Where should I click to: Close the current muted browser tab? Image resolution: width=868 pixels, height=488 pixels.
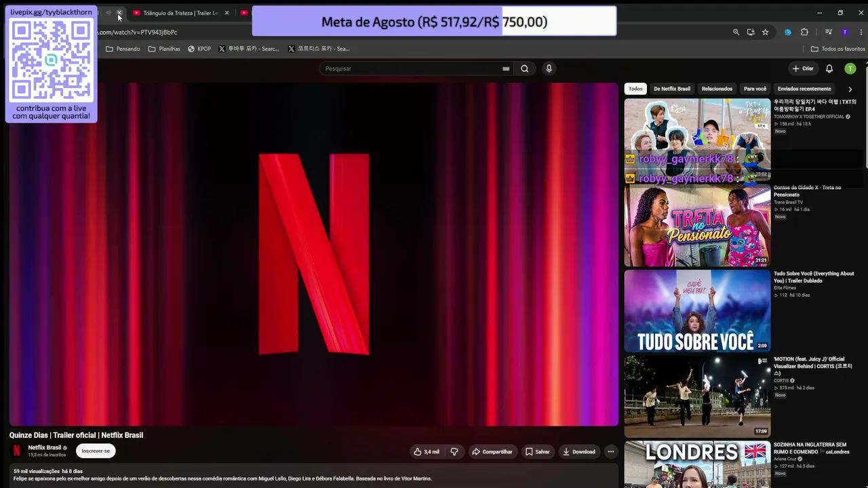119,13
